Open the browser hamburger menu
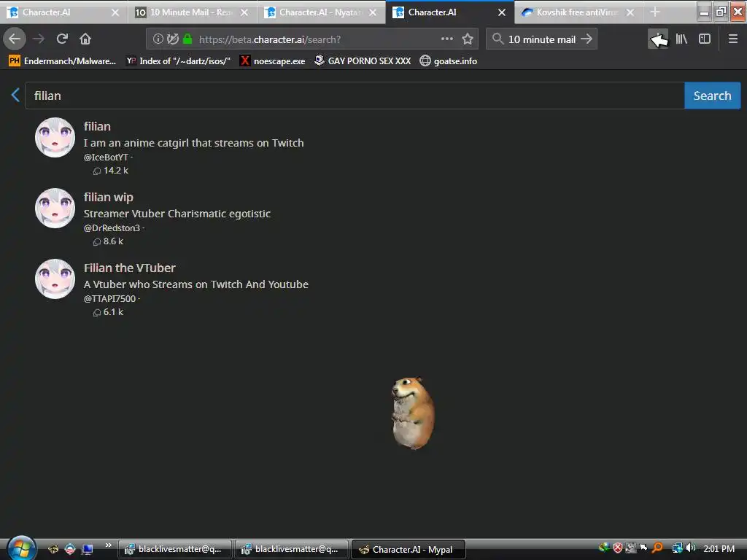The height and width of the screenshot is (560, 747). point(733,39)
